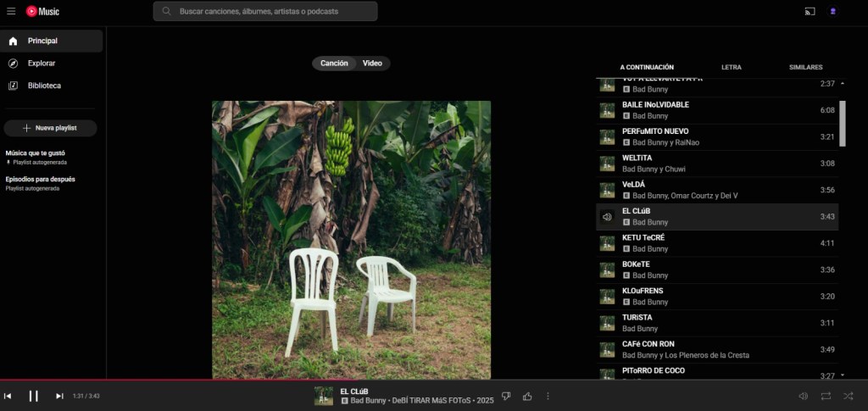
Task: Click the Cast to device icon
Action: (x=810, y=11)
